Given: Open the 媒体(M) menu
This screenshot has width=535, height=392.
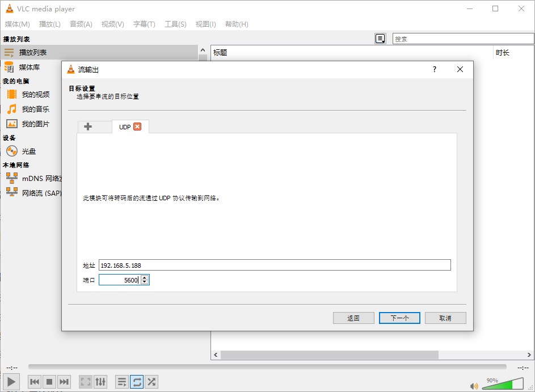Looking at the screenshot, I should pyautogui.click(x=18, y=24).
